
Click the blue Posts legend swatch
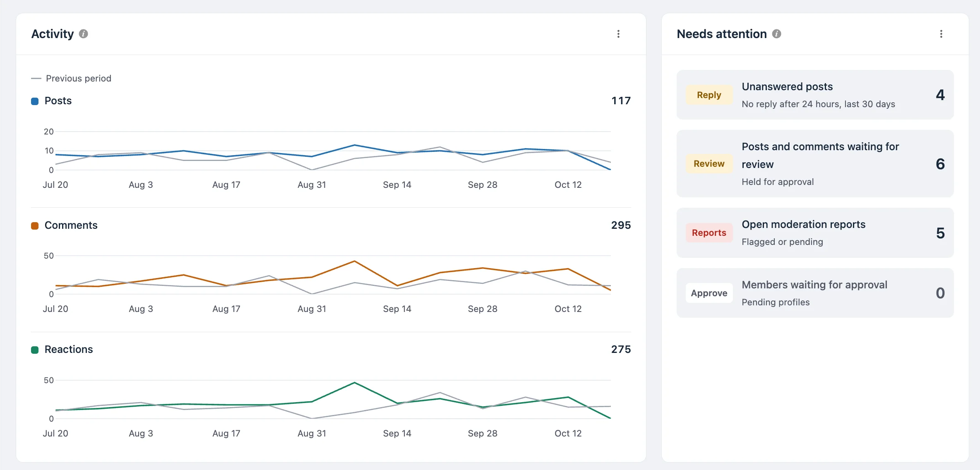pos(35,101)
